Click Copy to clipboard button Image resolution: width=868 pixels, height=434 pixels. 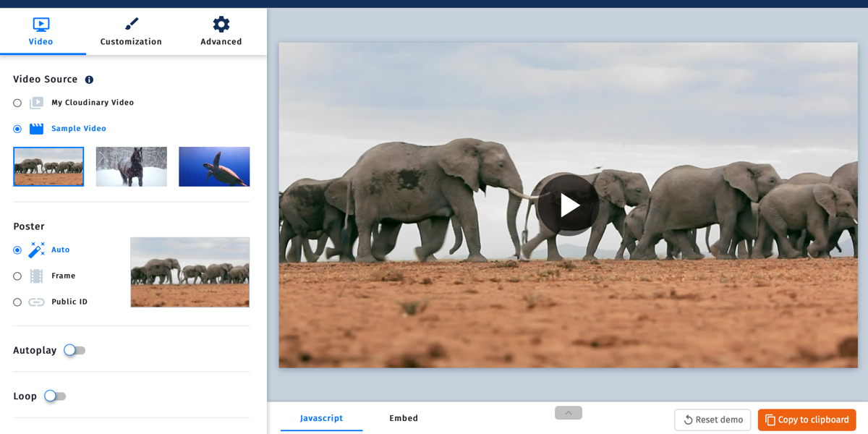click(x=807, y=420)
